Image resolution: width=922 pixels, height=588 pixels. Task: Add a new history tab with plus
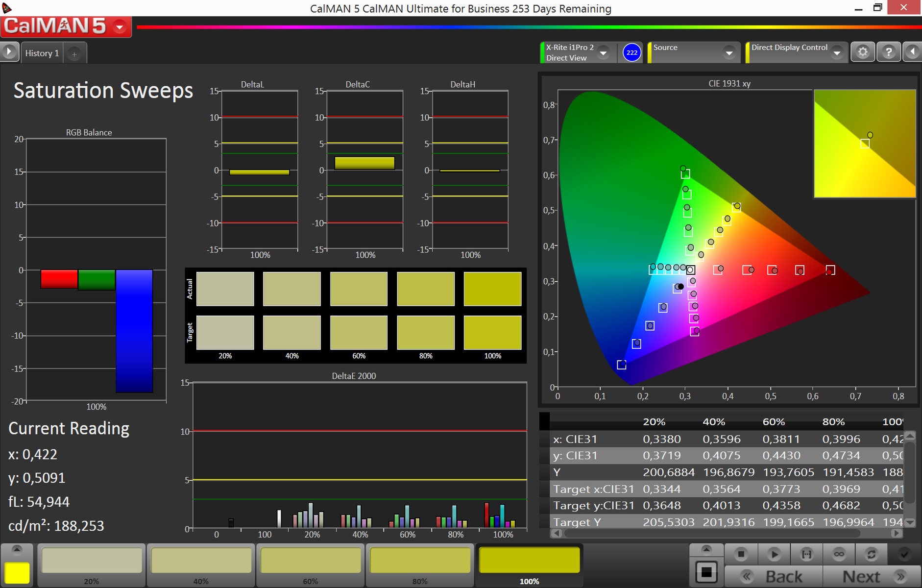pos(74,54)
